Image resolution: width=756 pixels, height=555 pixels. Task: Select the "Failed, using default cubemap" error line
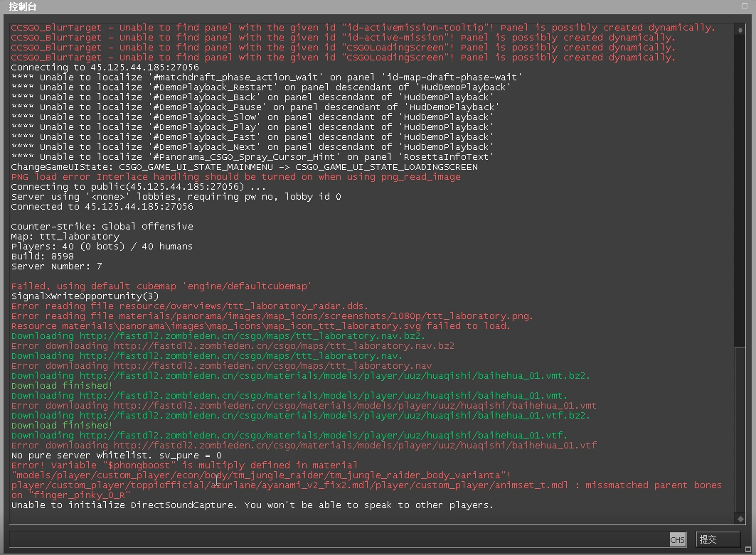[x=161, y=286]
